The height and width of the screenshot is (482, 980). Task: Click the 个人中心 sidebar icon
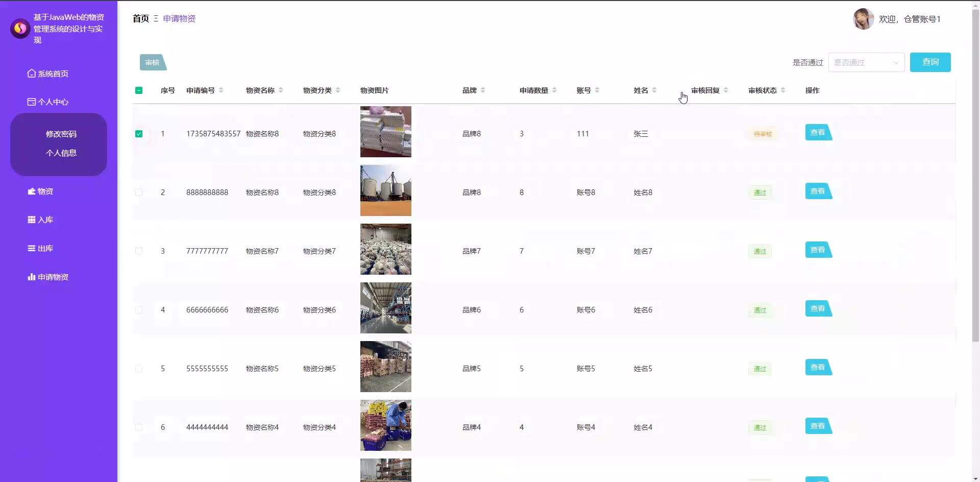pyautogui.click(x=32, y=102)
